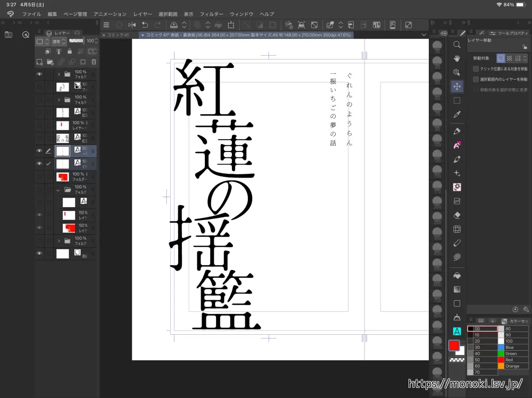The width and height of the screenshot is (532, 398).
Task: Select the 1000 brush size preset
Action: tap(437, 328)
